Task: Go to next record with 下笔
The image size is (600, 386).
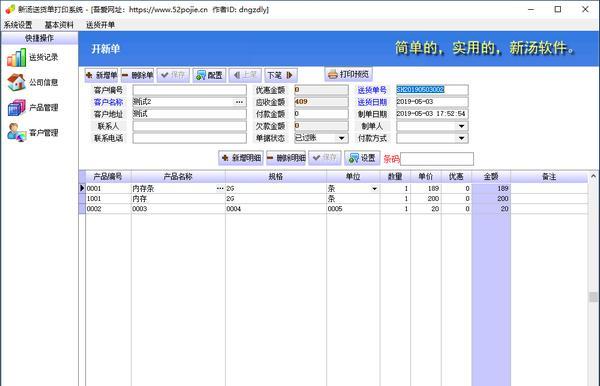Action: pyautogui.click(x=281, y=75)
